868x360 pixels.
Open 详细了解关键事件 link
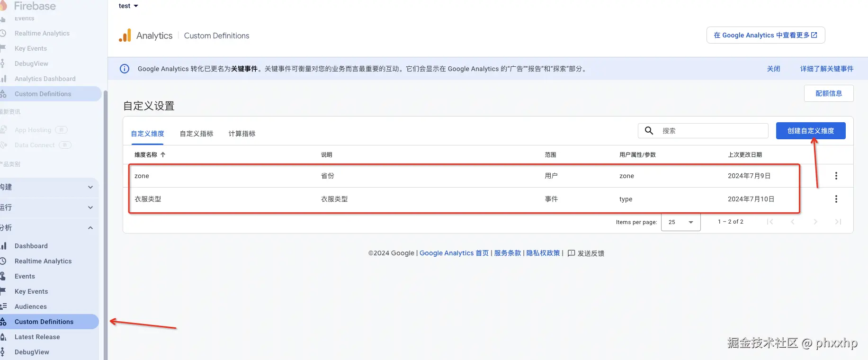[x=827, y=69]
